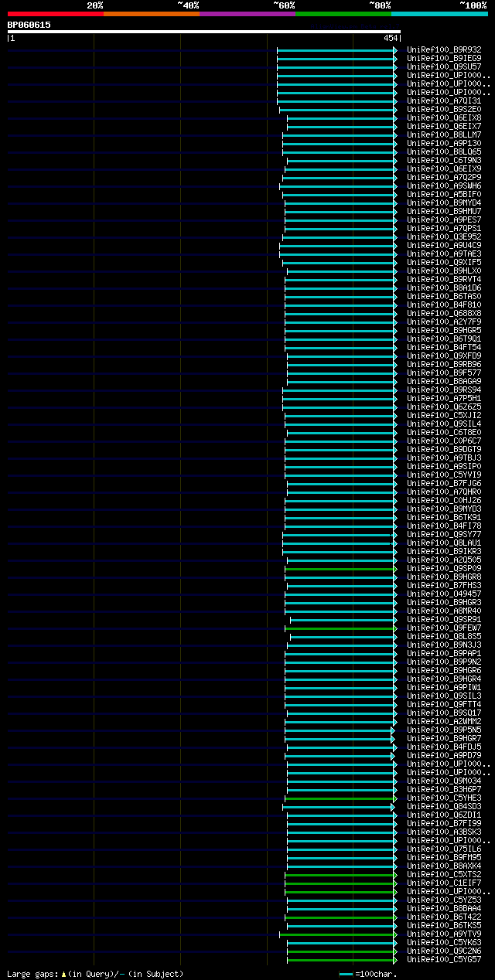The height and width of the screenshot is (980, 495).
Task: Click label UniRef100_C5YG57
Action: coord(444,959)
